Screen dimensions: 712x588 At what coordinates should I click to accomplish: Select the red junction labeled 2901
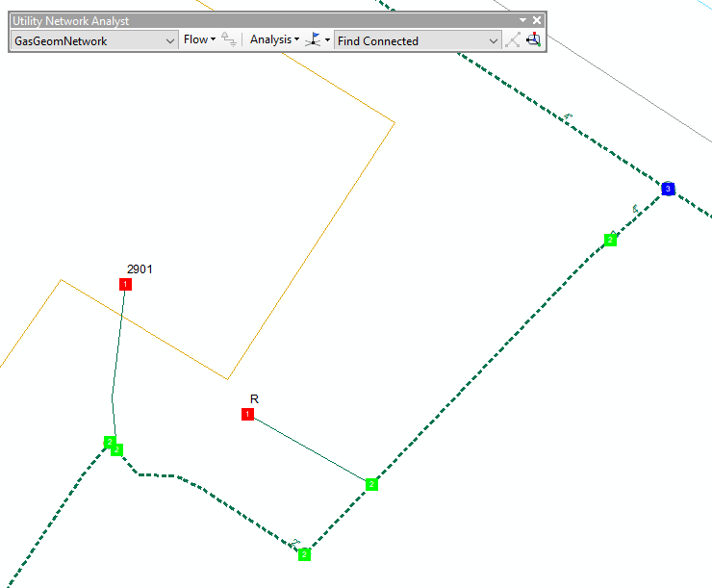[125, 284]
